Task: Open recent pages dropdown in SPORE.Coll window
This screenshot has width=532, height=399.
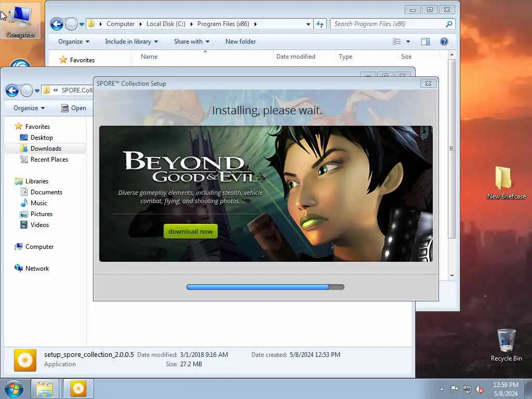Action: coord(37,90)
